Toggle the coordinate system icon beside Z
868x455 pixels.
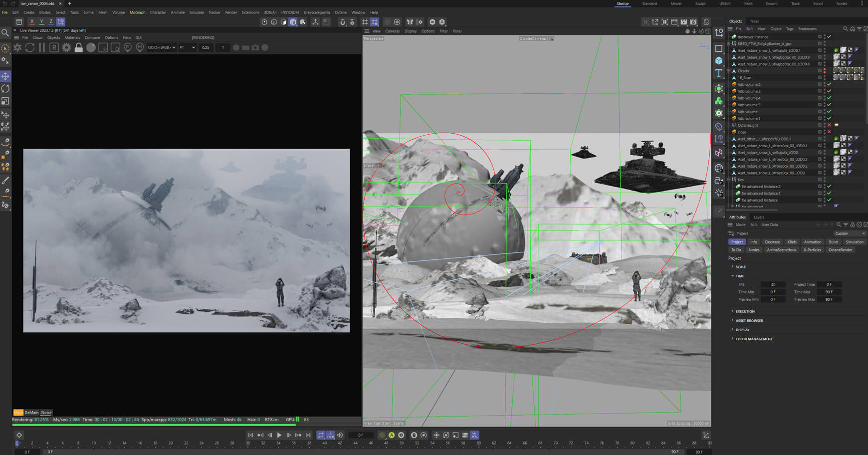(x=61, y=22)
